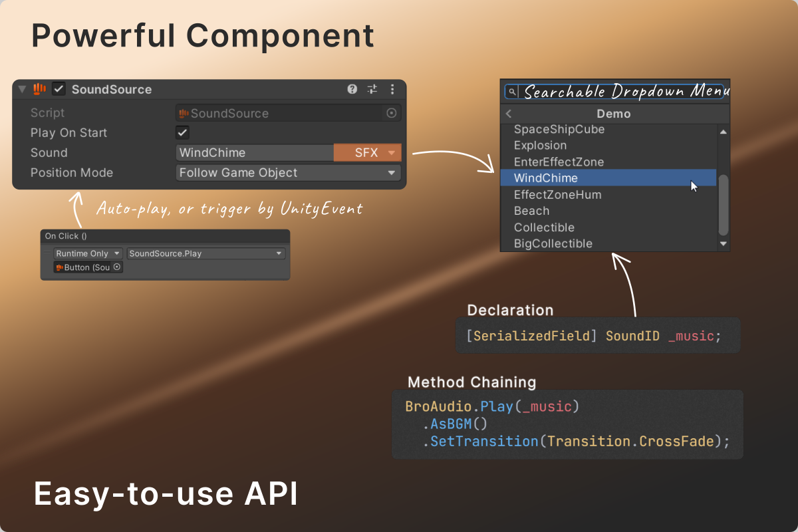This screenshot has height=532, width=798.
Task: Click the searchable dropdown search field
Action: point(615,92)
